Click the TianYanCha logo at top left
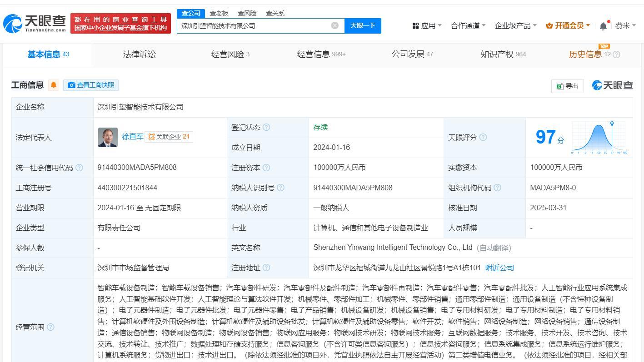The image size is (644, 362). point(35,23)
